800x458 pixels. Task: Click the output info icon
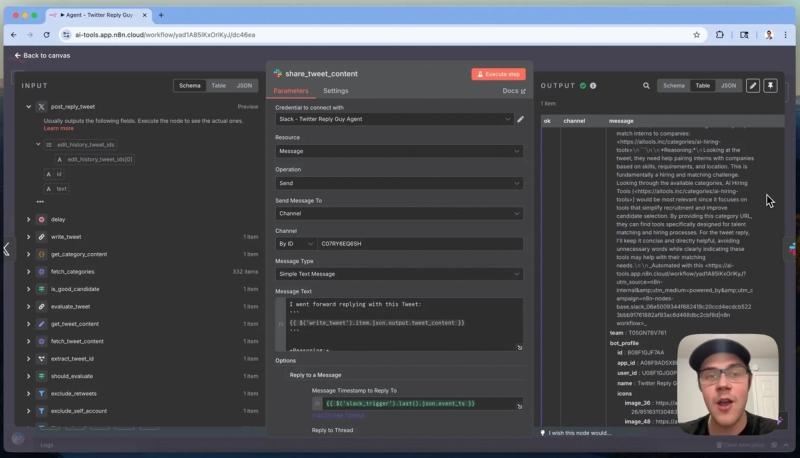tap(593, 86)
